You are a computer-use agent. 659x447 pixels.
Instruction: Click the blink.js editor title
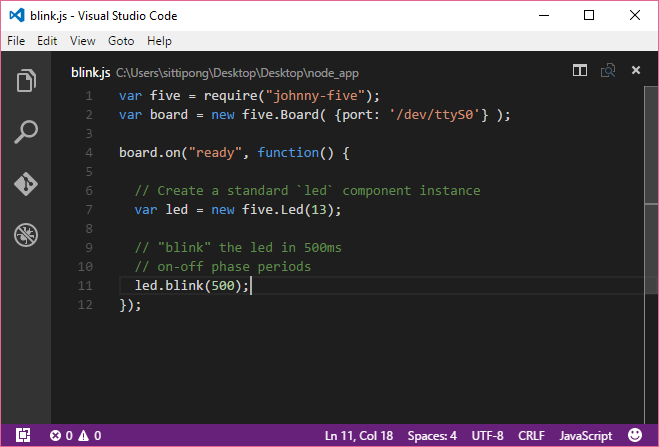pos(90,73)
